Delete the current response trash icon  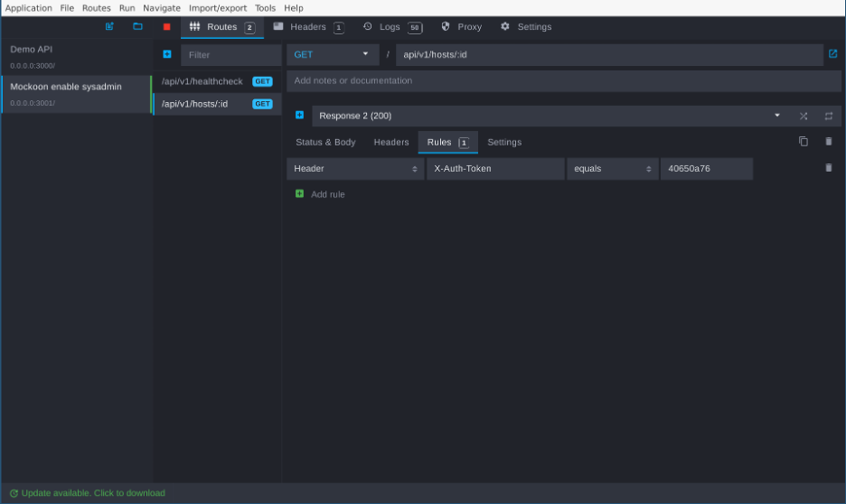pyautogui.click(x=828, y=142)
